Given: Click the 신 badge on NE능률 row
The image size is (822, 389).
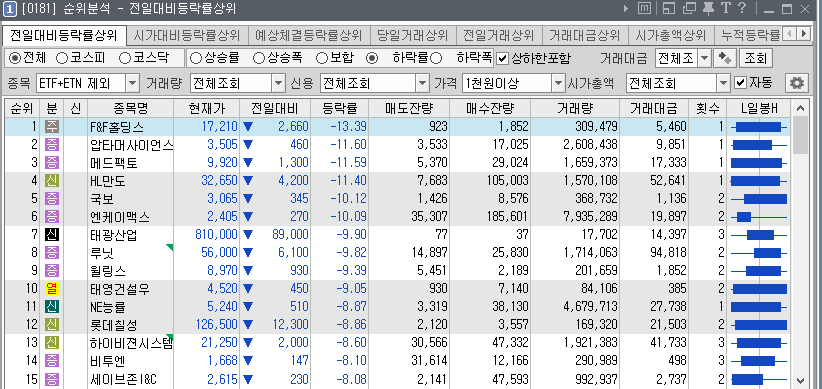Looking at the screenshot, I should coord(52,307).
